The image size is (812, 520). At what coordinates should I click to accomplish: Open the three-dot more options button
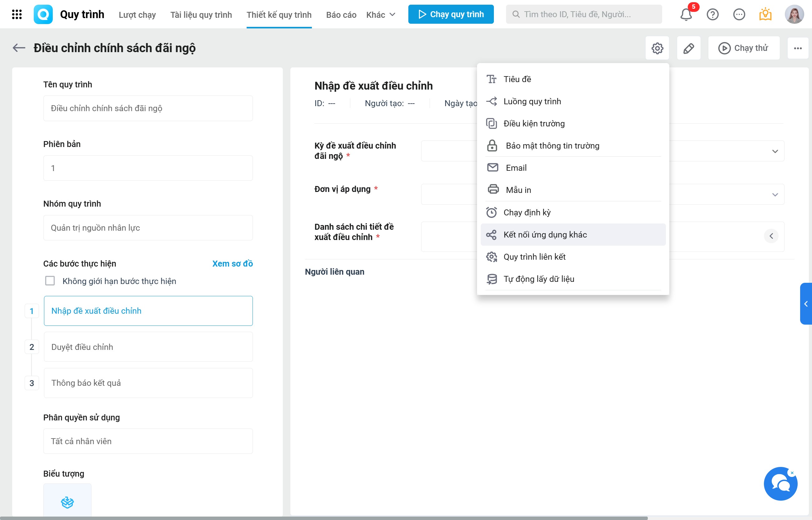tap(797, 48)
